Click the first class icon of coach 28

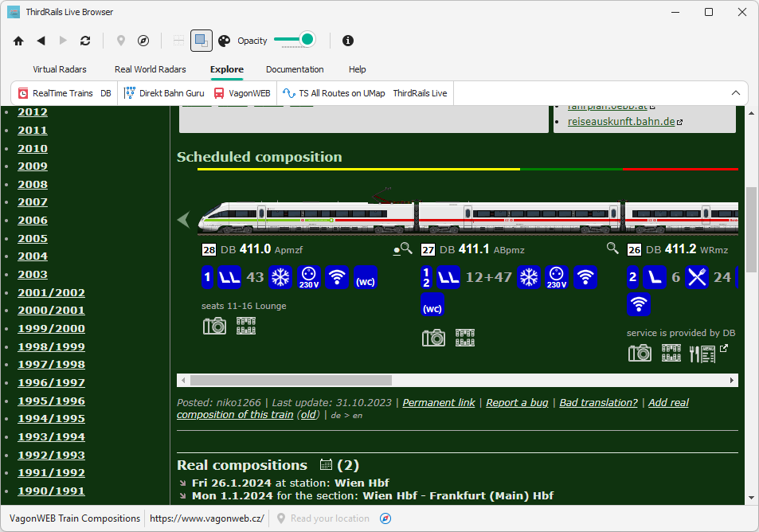(207, 277)
